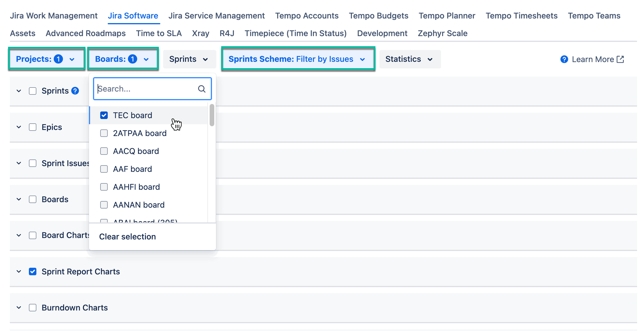The height and width of the screenshot is (331, 644).
Task: Click inside the board search field
Action: point(144,89)
